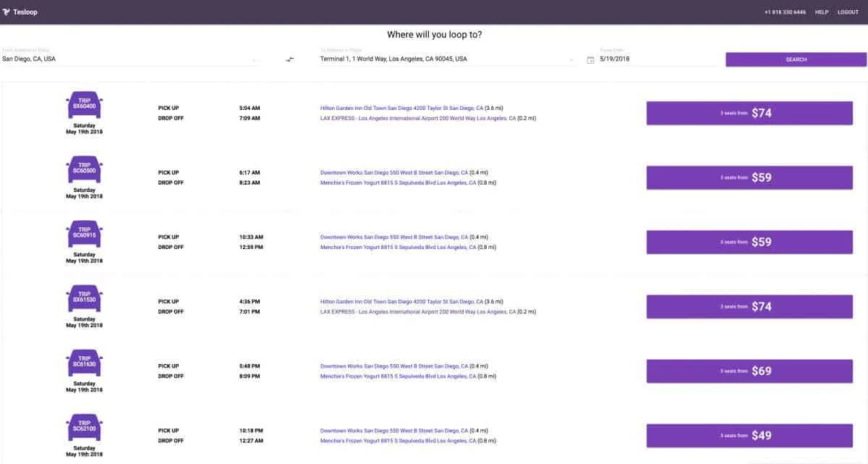The height and width of the screenshot is (464, 868).
Task: Click the 12:27 AM drop off time
Action: click(251, 440)
